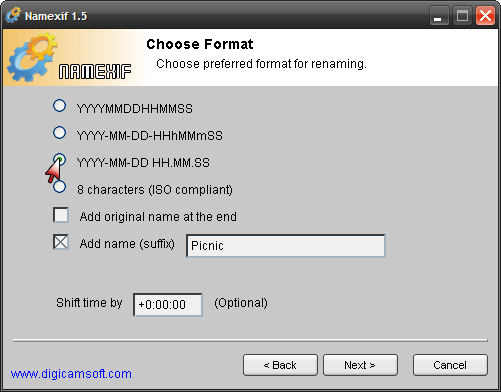The height and width of the screenshot is (392, 501).
Task: Focus the Shift time by field
Action: (168, 305)
